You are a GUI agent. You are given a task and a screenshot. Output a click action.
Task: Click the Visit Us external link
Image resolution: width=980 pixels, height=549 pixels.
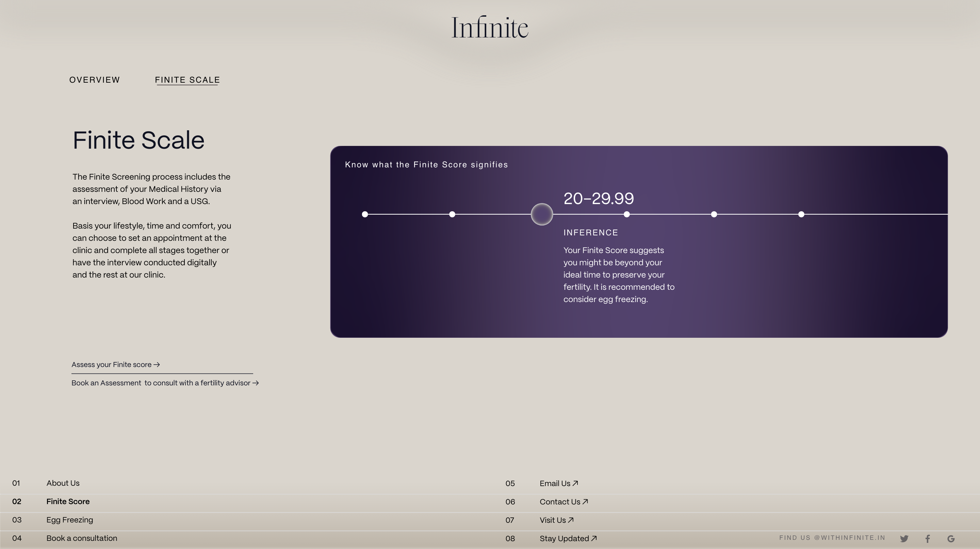556,520
